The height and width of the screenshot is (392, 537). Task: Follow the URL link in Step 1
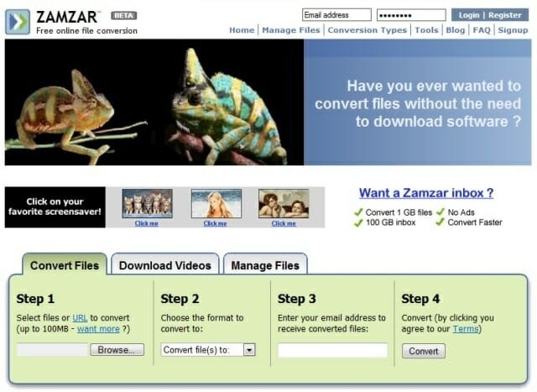tap(80, 318)
